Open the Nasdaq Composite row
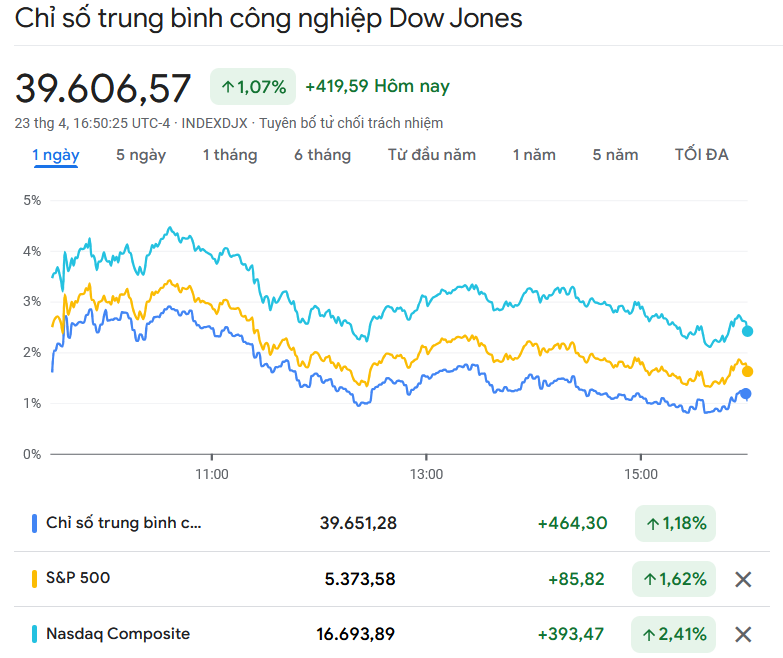783x658 pixels. [x=118, y=634]
